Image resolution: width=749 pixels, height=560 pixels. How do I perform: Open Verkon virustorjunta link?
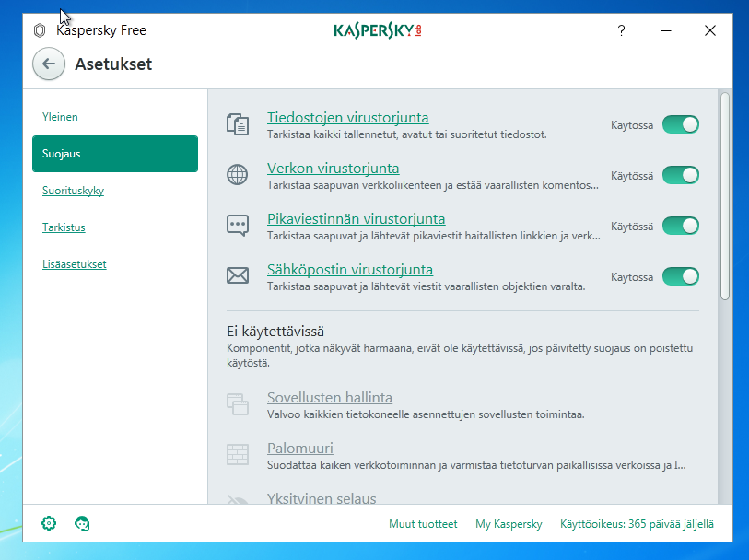tap(333, 168)
